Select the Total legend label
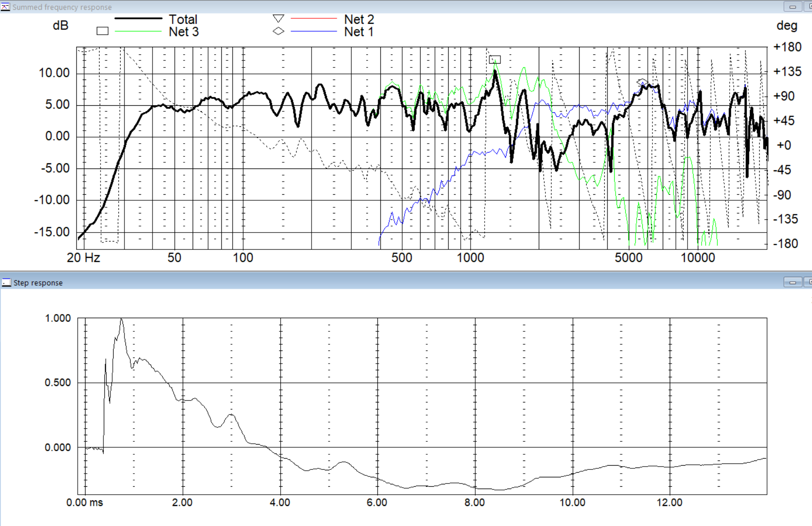This screenshot has height=526, width=812. coord(183,20)
